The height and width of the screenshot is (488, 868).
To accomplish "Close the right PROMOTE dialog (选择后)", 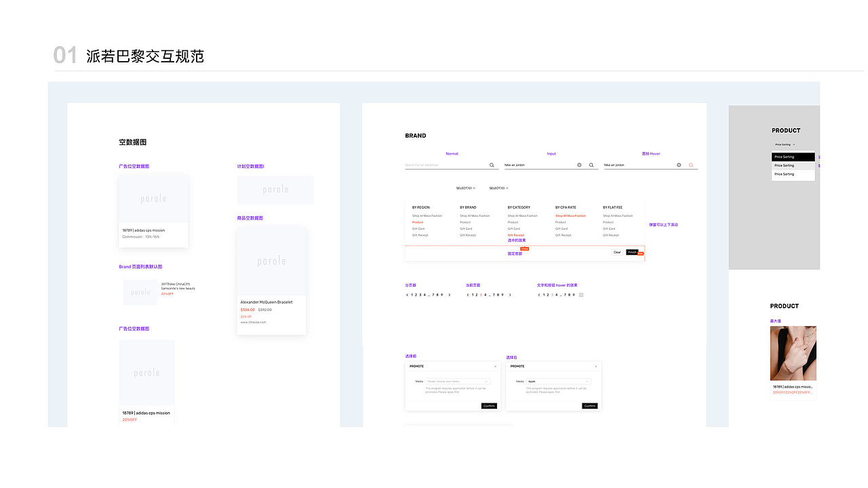I will tap(596, 366).
